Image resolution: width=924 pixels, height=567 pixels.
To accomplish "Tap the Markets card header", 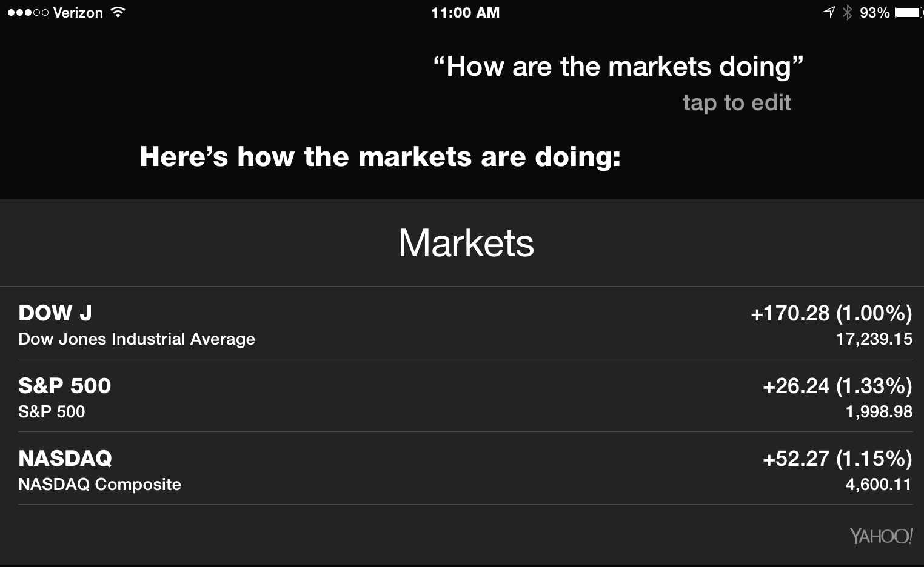I will point(466,243).
